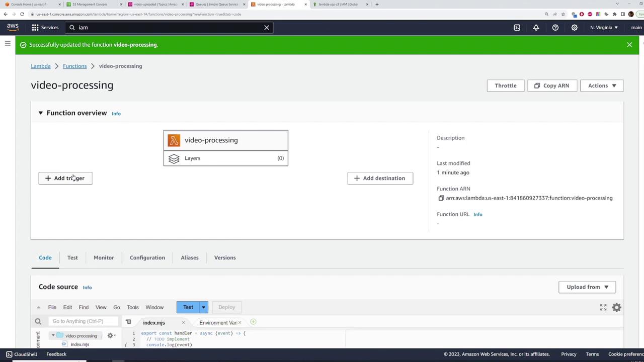Open Info link beside Function URL
Viewport: 644px width, 362px height.
click(x=477, y=215)
